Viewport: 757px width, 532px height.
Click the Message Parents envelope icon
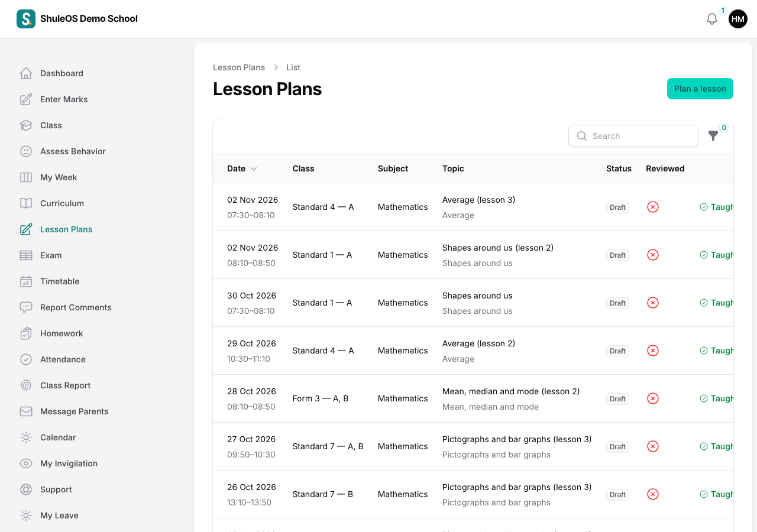pos(26,411)
